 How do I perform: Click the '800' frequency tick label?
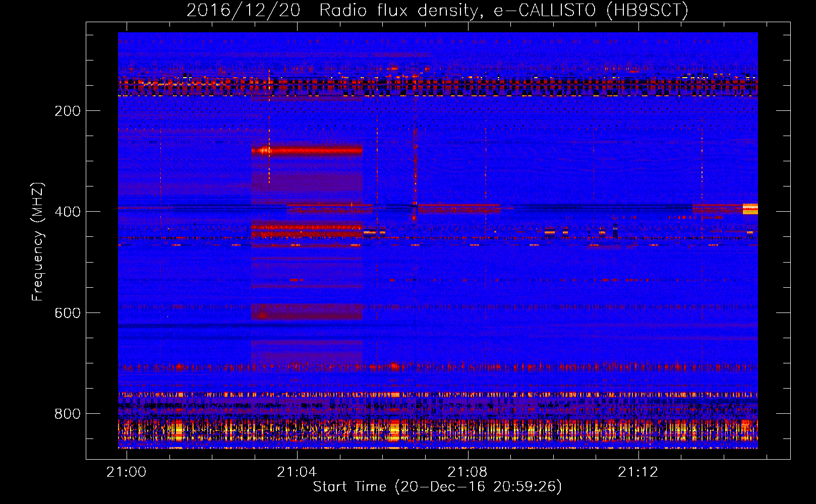[x=68, y=414]
